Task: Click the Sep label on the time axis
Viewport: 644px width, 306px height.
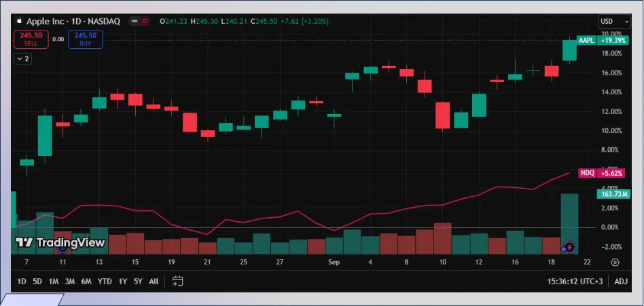Action: (x=334, y=262)
